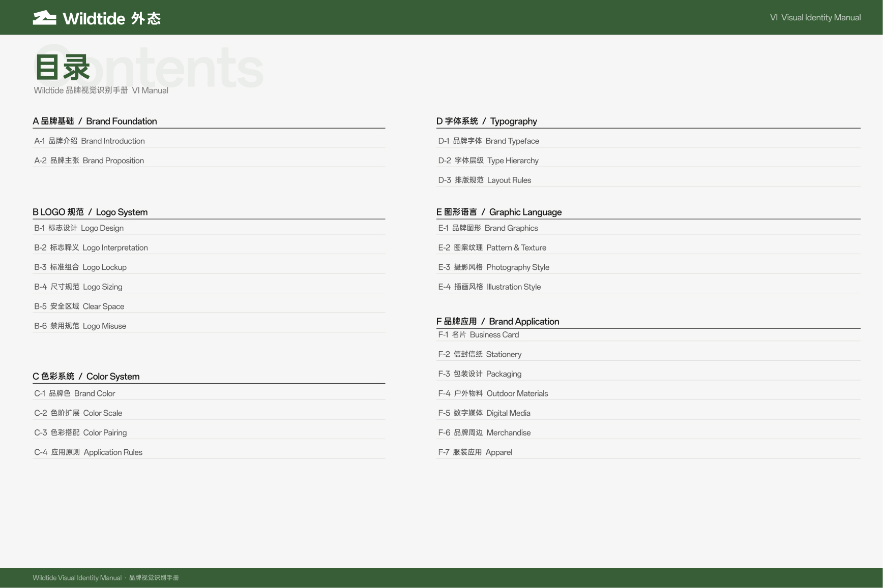Select 'B-6 禁用规范 Logo Misuse' entry

click(80, 326)
